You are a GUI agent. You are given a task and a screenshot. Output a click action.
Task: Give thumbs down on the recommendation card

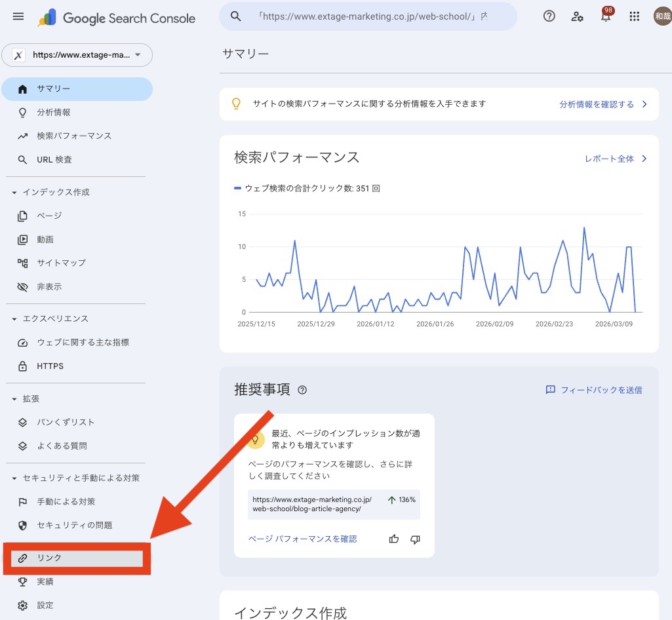[x=414, y=539]
